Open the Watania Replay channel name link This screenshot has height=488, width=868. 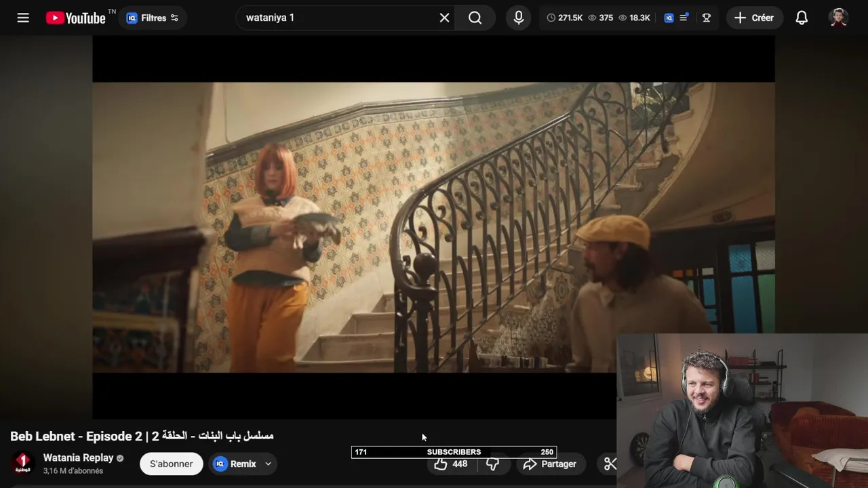tap(78, 457)
